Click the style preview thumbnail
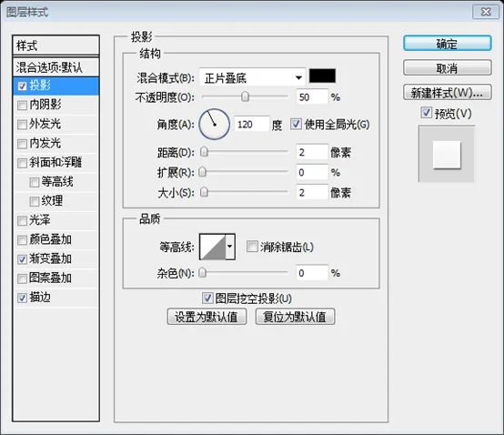This screenshot has height=435, width=504. [x=447, y=154]
